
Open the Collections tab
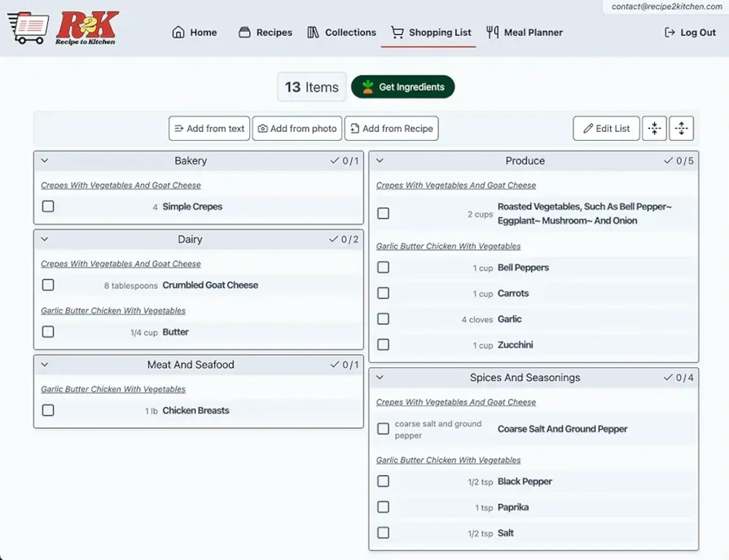tap(341, 33)
